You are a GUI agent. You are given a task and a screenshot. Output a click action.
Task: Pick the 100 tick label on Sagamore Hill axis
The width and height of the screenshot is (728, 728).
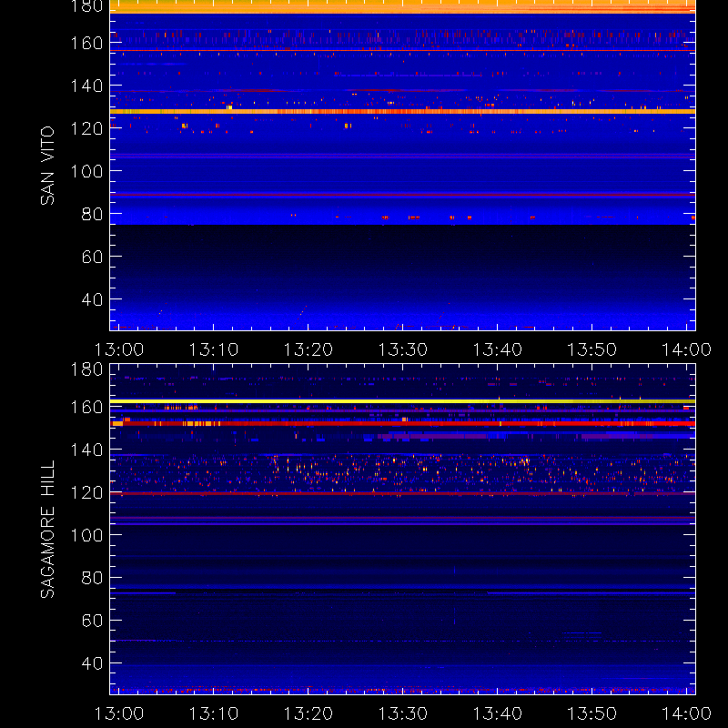[x=86, y=535]
